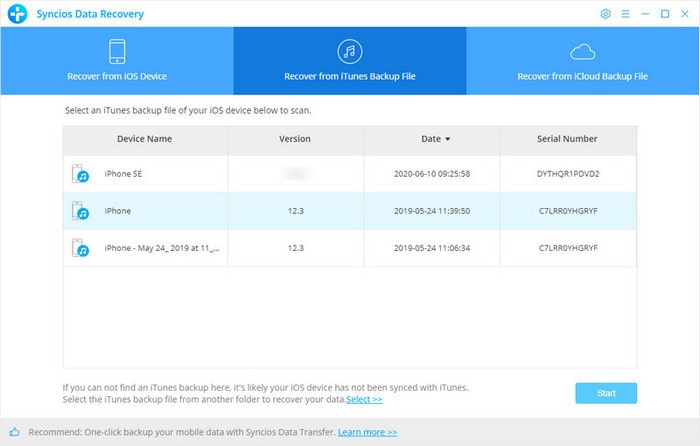Image resolution: width=700 pixels, height=446 pixels.
Task: Click date 2020-06-10 09:25:58
Action: point(432,174)
